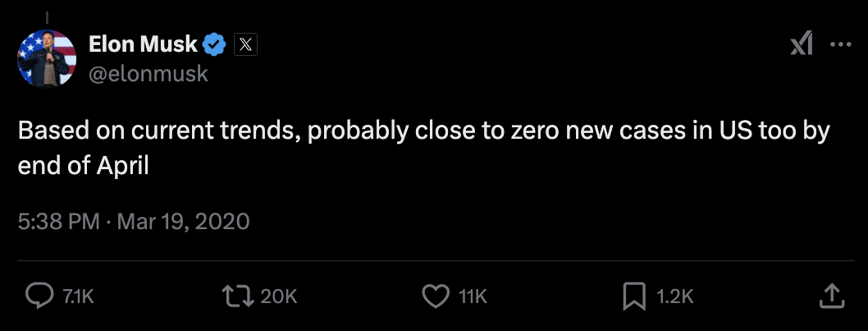This screenshot has height=331, width=868.
Task: Click the 20K repost count
Action: point(279,297)
